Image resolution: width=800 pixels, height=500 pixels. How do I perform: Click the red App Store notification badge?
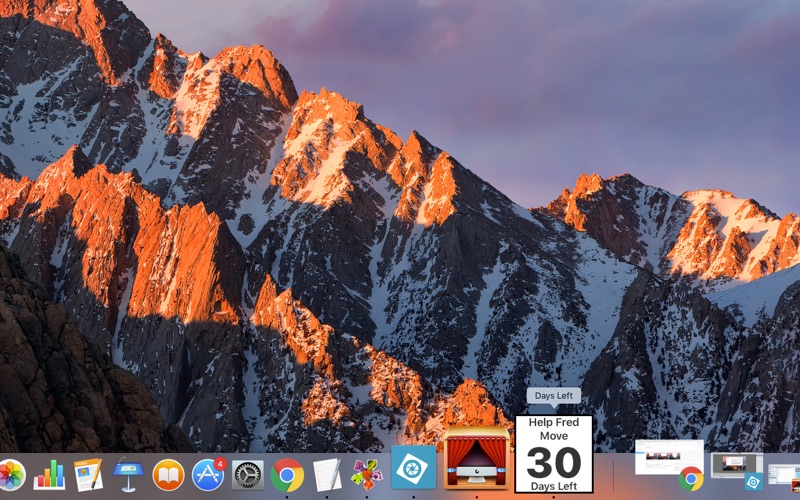[220, 464]
